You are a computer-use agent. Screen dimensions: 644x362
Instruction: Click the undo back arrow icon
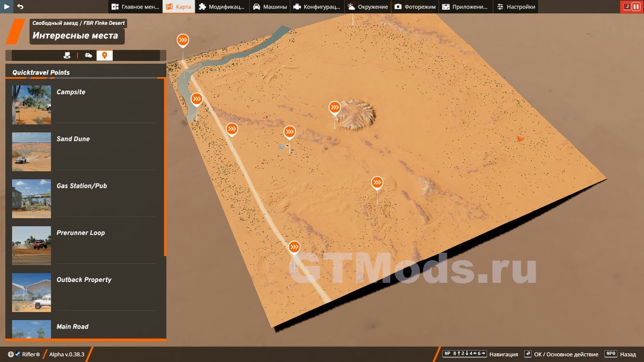point(20,7)
